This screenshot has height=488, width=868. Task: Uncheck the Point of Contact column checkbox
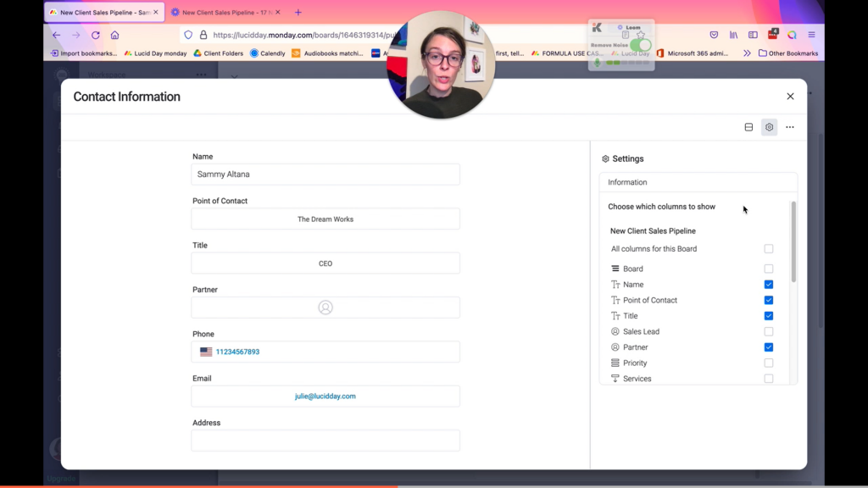coord(768,300)
